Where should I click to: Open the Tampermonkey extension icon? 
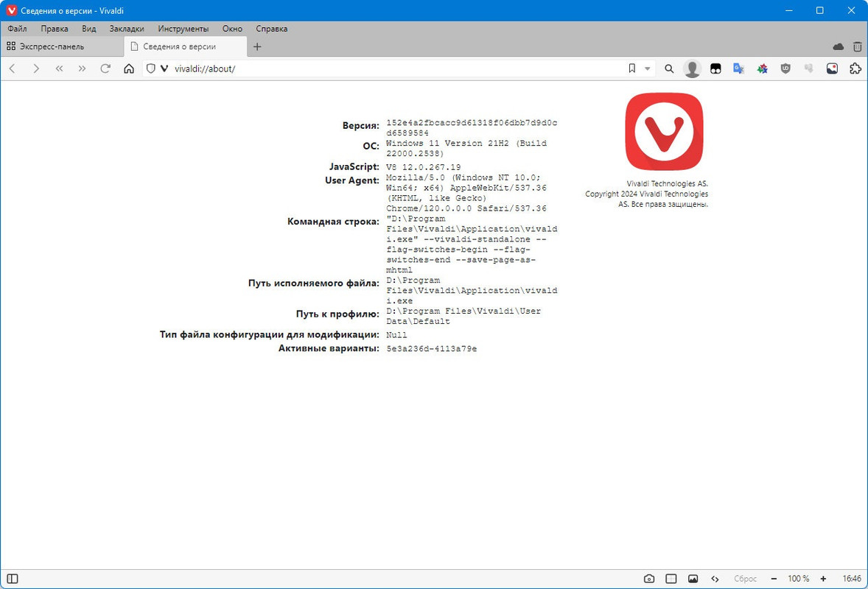point(715,68)
